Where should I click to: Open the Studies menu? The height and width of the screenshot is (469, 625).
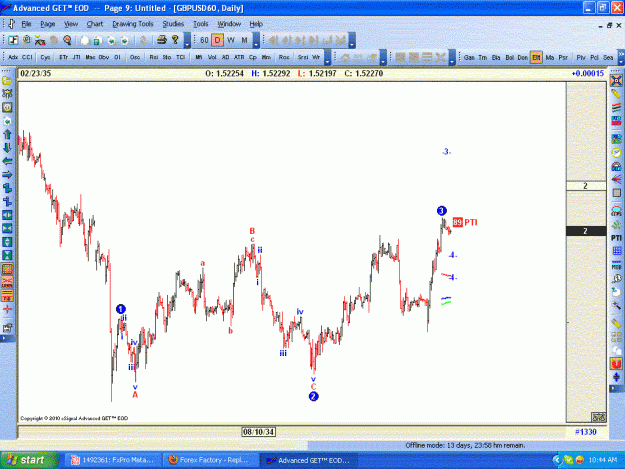[x=173, y=24]
